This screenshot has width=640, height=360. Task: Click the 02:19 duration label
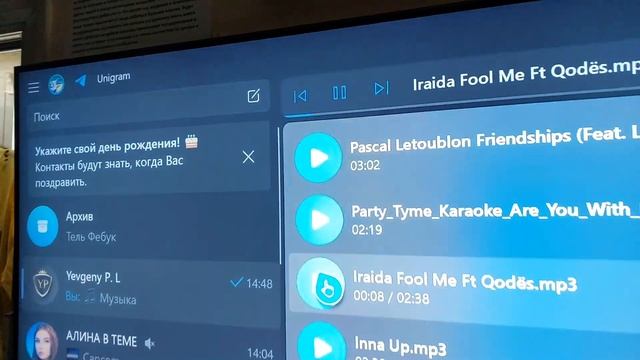367,230
